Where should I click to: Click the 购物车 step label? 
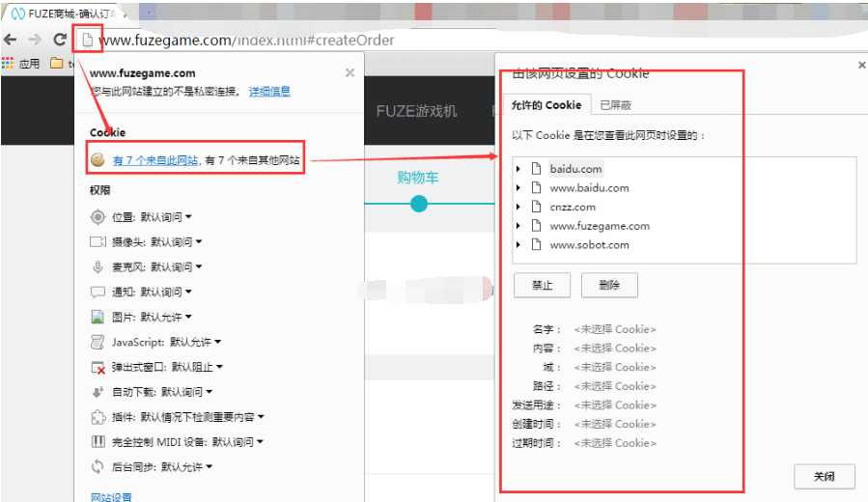pyautogui.click(x=418, y=177)
